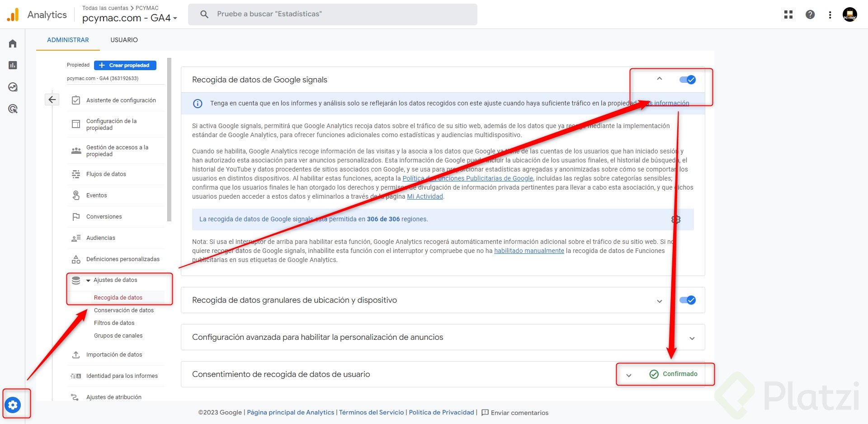Viewport: 868px width, 424px height.
Task: Click the Todas las cuentas breadcrumb
Action: point(105,8)
